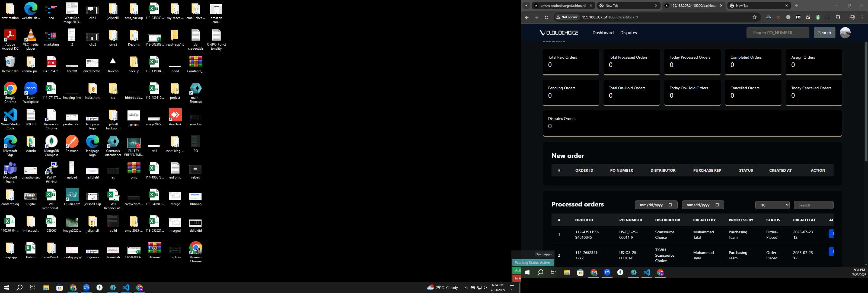
Task: Select the PuTTY (64-bit) desktop icon
Action: coord(51,173)
